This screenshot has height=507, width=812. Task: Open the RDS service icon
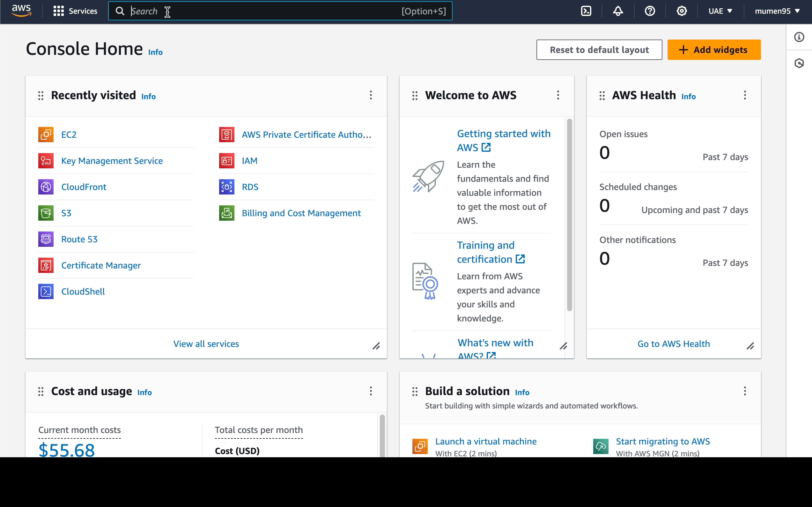point(227,187)
